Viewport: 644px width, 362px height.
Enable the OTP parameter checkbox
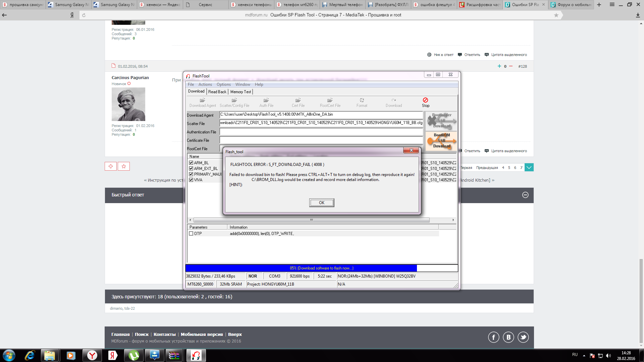[x=191, y=234]
